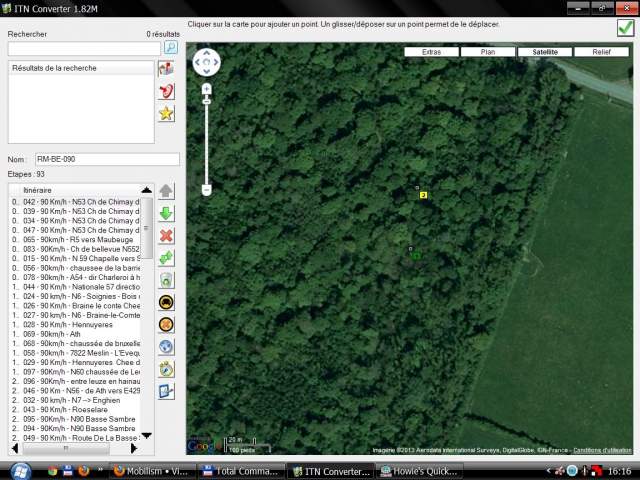This screenshot has width=640, height=480.
Task: Click the recycle bin clear-list icon
Action: click(x=166, y=280)
